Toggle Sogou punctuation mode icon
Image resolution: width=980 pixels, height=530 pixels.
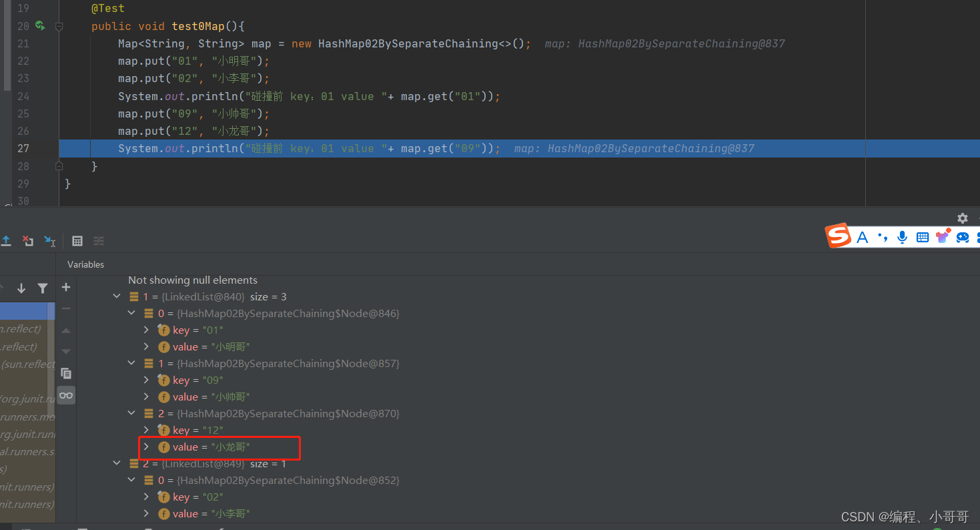(x=883, y=237)
